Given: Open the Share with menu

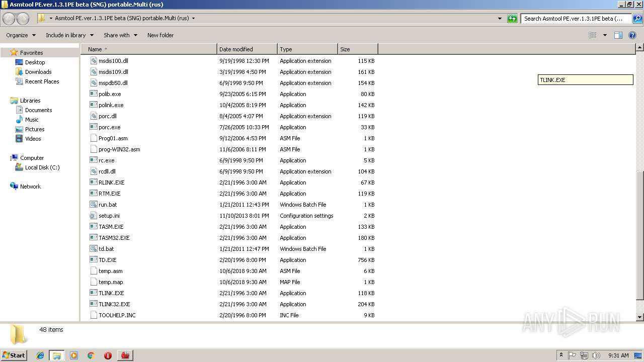Looking at the screenshot, I should click(120, 35).
